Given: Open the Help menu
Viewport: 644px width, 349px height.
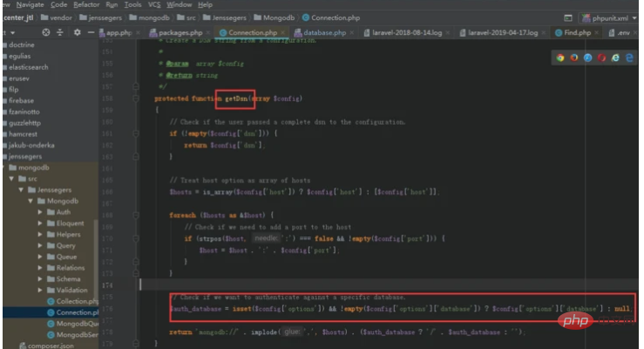Looking at the screenshot, I should (205, 4).
